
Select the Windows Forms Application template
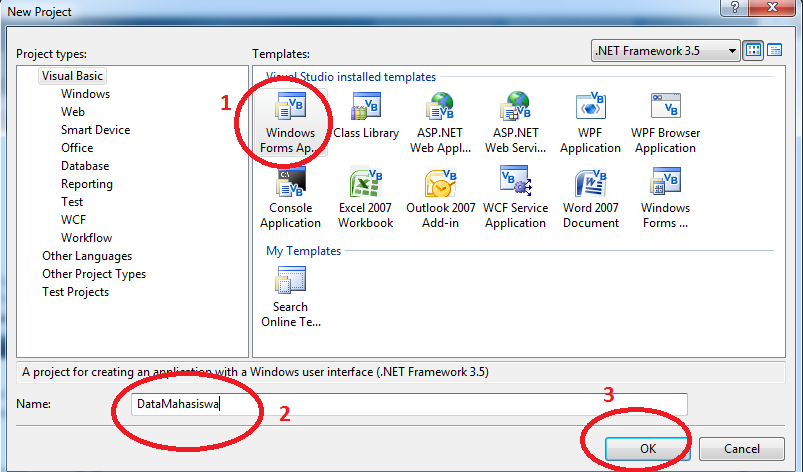tap(290, 123)
